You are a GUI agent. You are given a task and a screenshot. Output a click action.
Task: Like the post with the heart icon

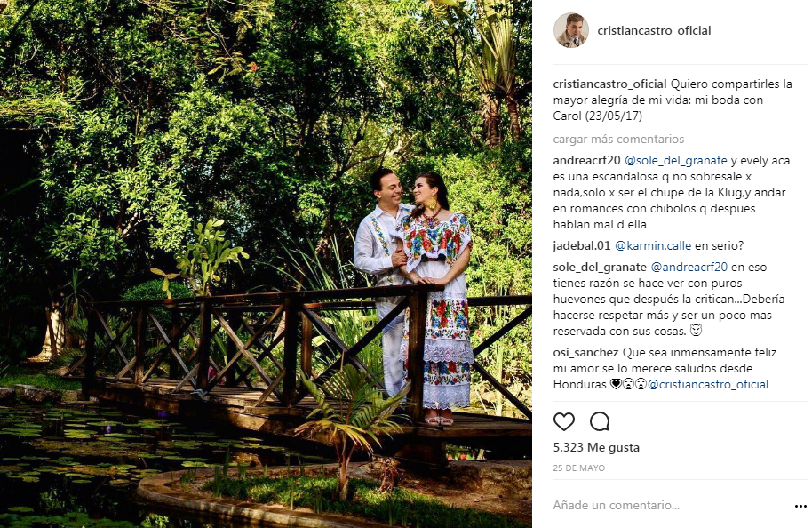pos(564,422)
